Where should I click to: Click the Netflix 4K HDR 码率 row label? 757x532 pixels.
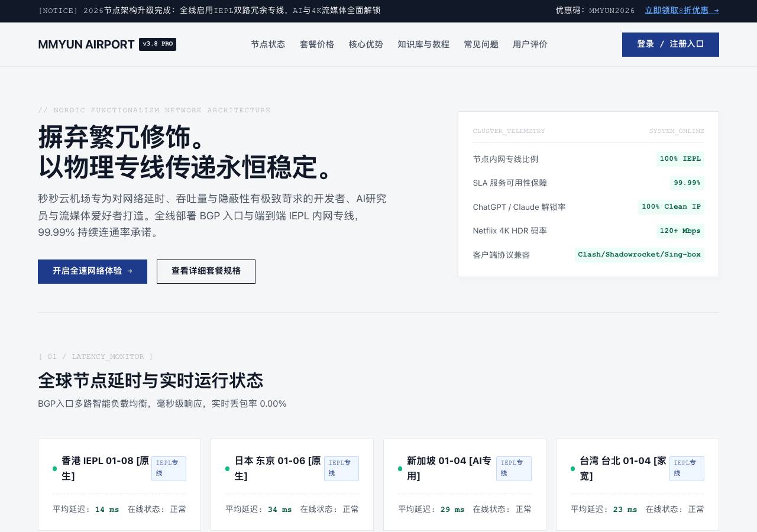pyautogui.click(x=510, y=231)
